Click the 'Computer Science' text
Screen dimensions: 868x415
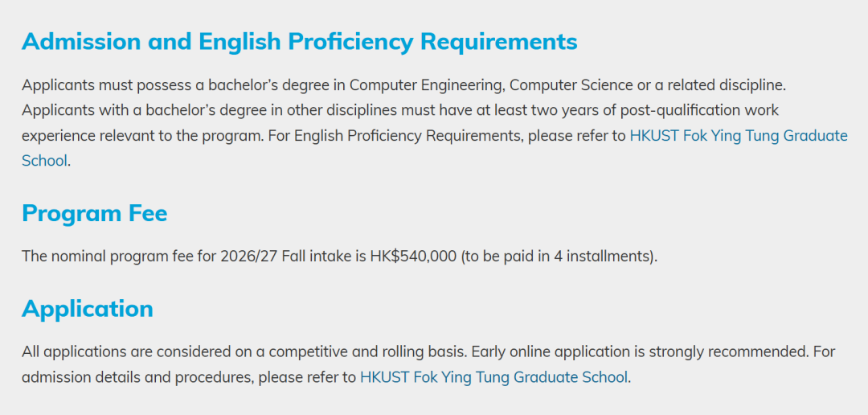point(571,86)
